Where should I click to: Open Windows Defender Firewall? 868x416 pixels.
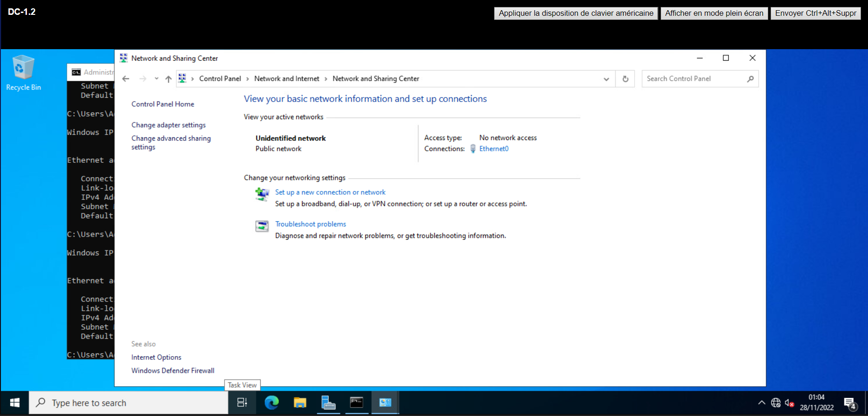tap(173, 371)
